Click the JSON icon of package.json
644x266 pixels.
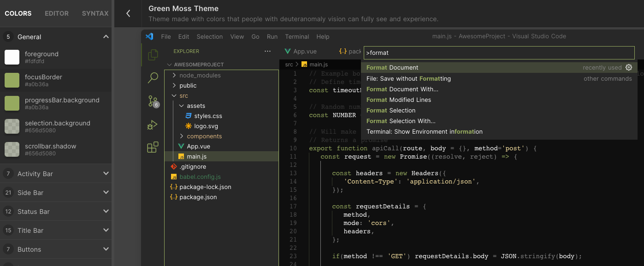[x=174, y=197]
